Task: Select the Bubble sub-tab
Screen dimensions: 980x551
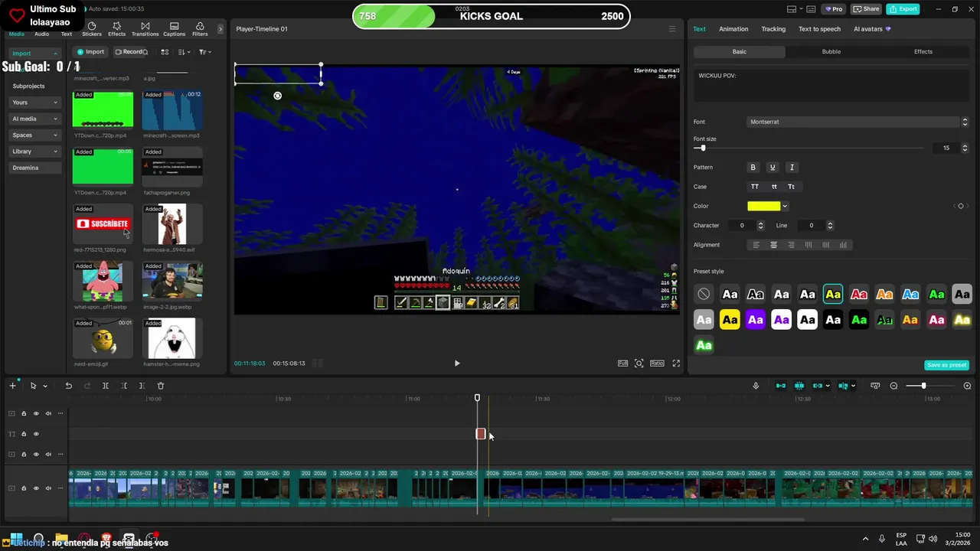Action: (x=831, y=52)
